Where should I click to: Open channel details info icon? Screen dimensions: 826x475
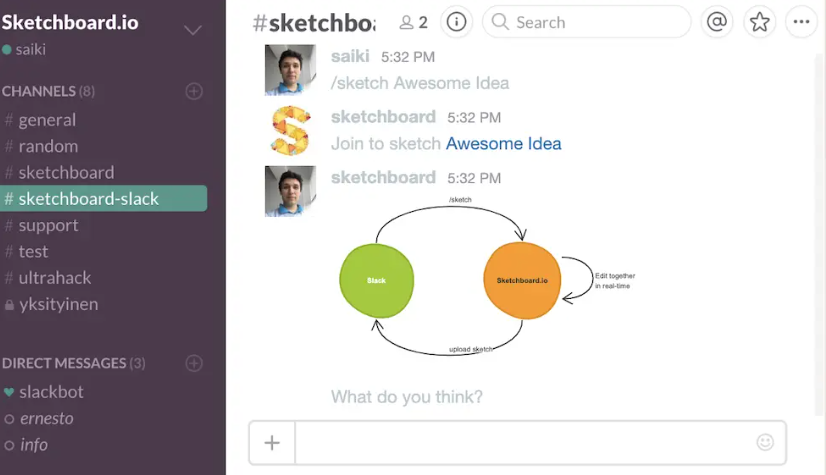(456, 22)
